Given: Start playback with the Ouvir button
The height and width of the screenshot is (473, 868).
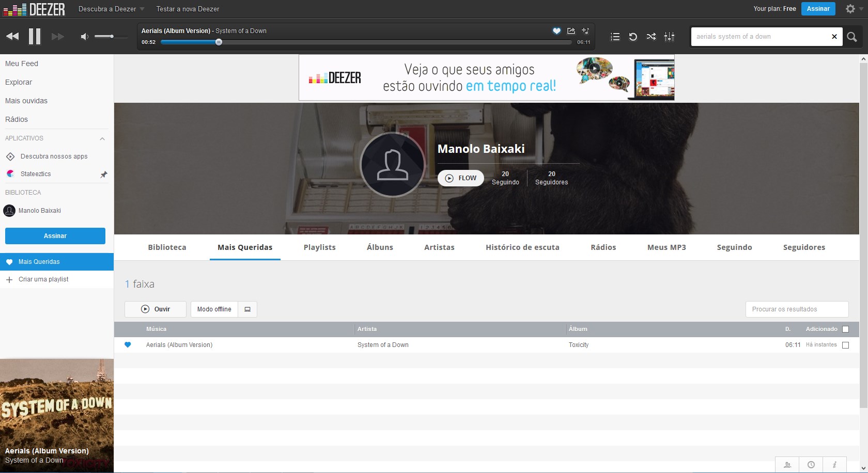Looking at the screenshot, I should tap(155, 309).
